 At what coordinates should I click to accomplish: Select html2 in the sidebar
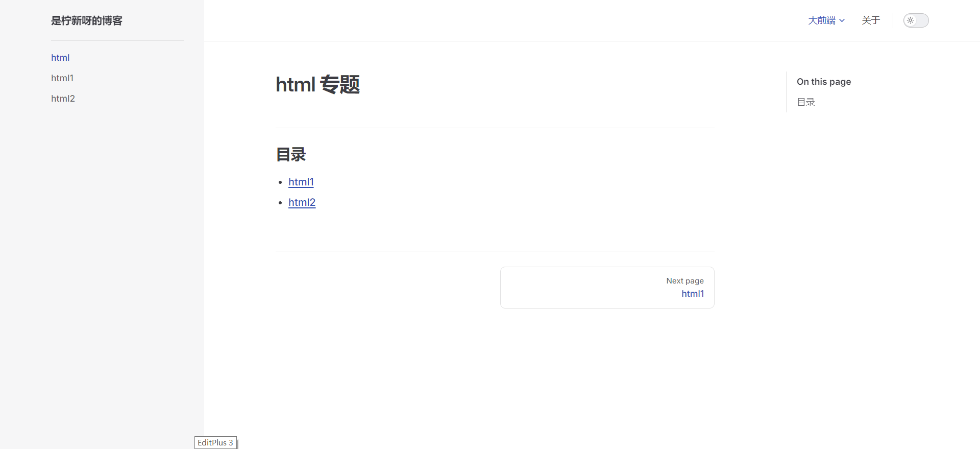pos(63,99)
